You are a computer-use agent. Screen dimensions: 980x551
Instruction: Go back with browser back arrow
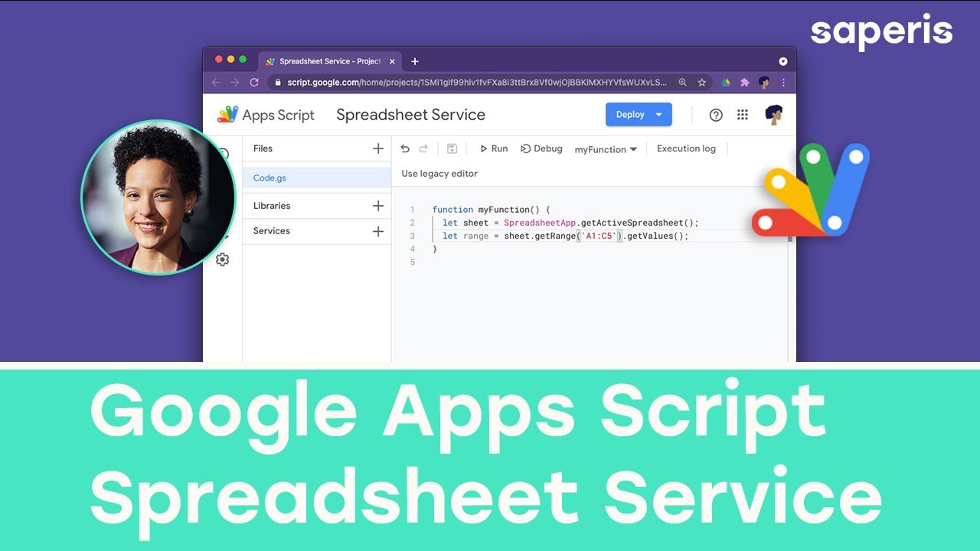216,82
